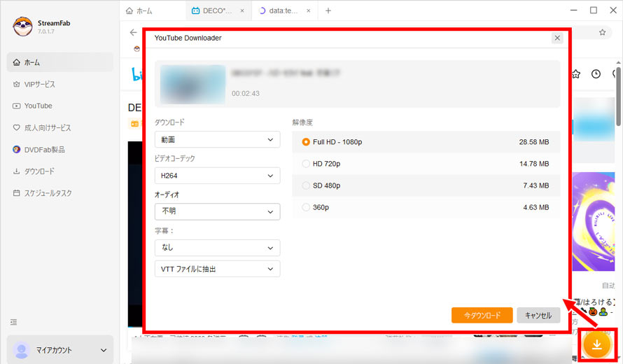Viewport: 623px width, 364px height.
Task: Click the Cancel button
Action: (538, 315)
